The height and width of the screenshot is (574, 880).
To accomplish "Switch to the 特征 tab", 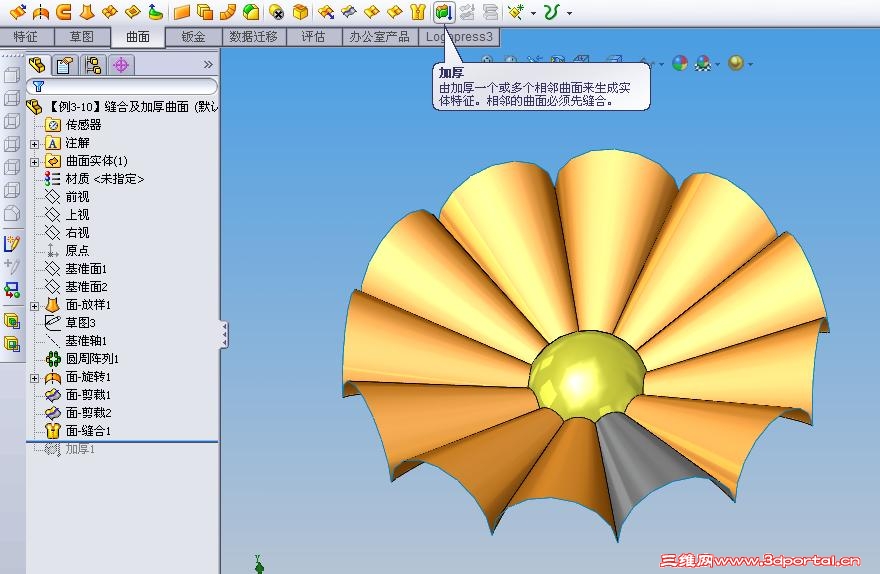I will 26,36.
